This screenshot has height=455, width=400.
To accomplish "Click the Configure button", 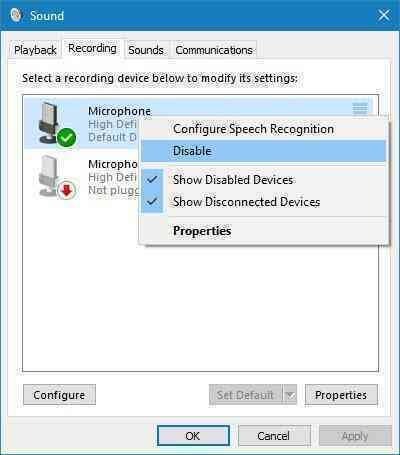I will [59, 395].
